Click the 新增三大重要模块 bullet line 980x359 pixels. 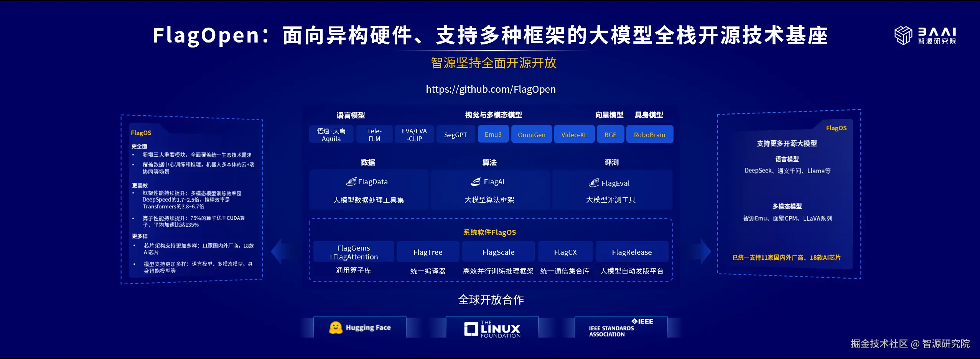tap(197, 155)
